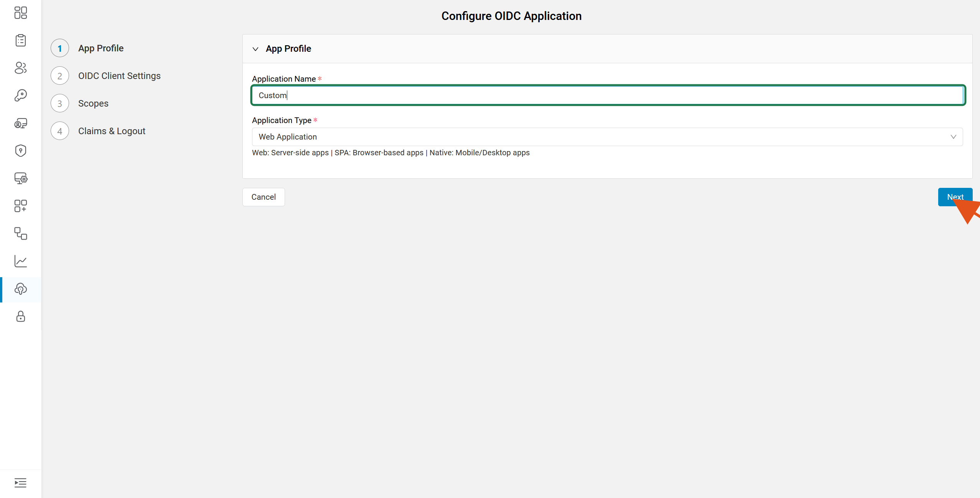Image resolution: width=980 pixels, height=498 pixels.
Task: Go to step 1 App Profile
Action: [x=87, y=48]
